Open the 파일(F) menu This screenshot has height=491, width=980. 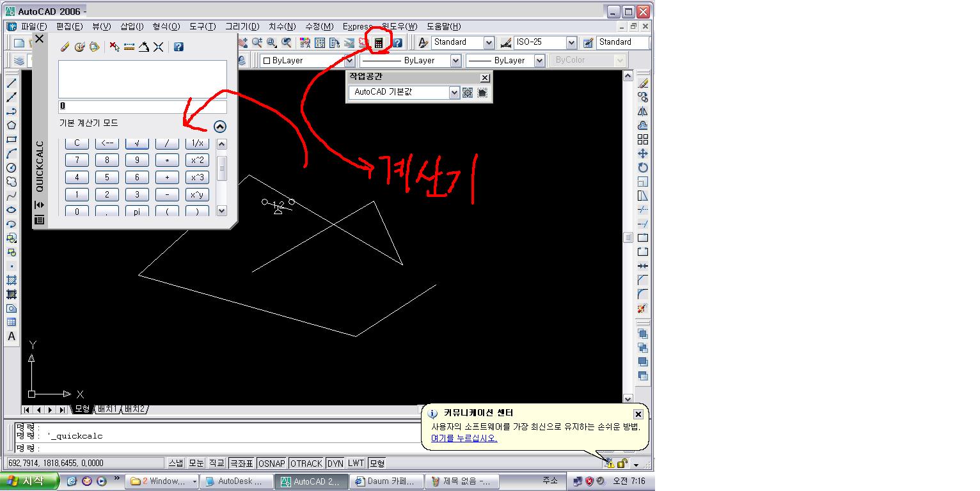point(34,26)
